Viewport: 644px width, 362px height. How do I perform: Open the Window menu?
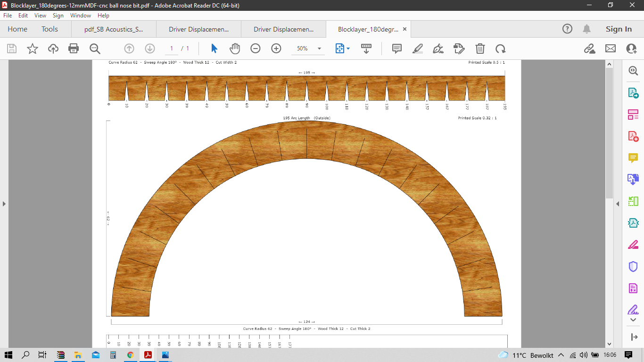(81, 16)
